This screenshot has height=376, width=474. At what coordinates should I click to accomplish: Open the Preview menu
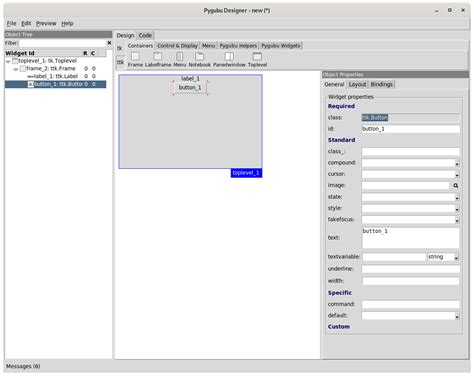[x=46, y=23]
